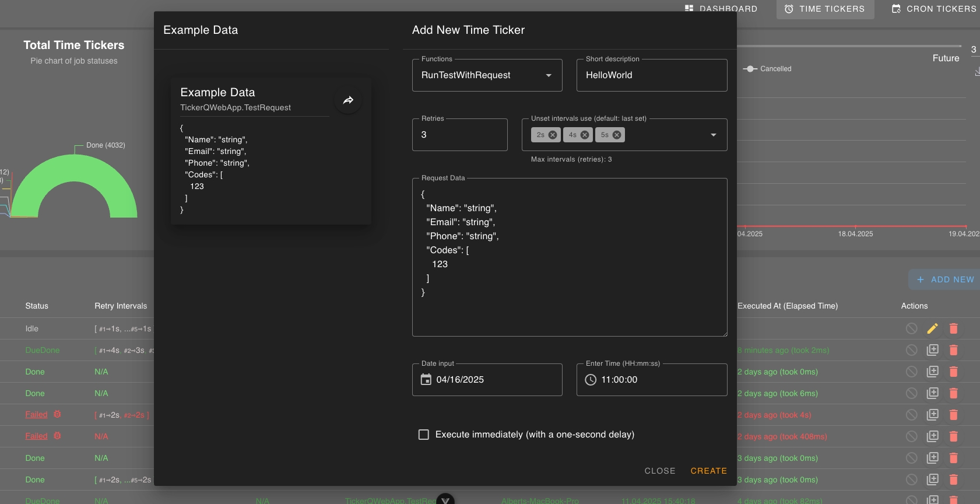Click the 'Add New Time Ticker' dialog title

pos(468,30)
